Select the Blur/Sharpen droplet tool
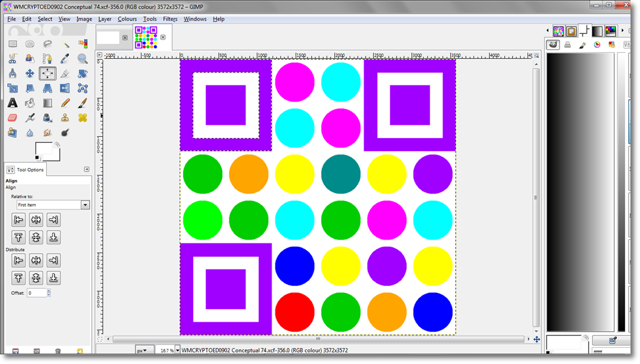Viewport: 640px width, 364px height. pos(30,133)
